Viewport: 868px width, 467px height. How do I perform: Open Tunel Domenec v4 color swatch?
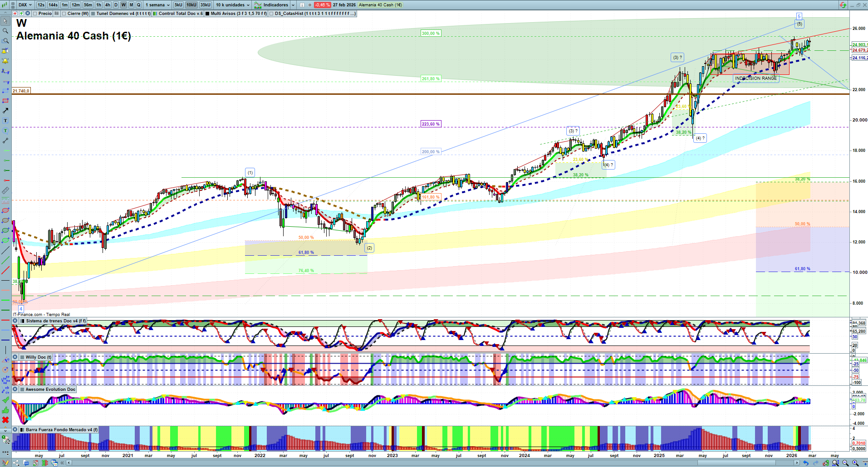pyautogui.click(x=93, y=14)
